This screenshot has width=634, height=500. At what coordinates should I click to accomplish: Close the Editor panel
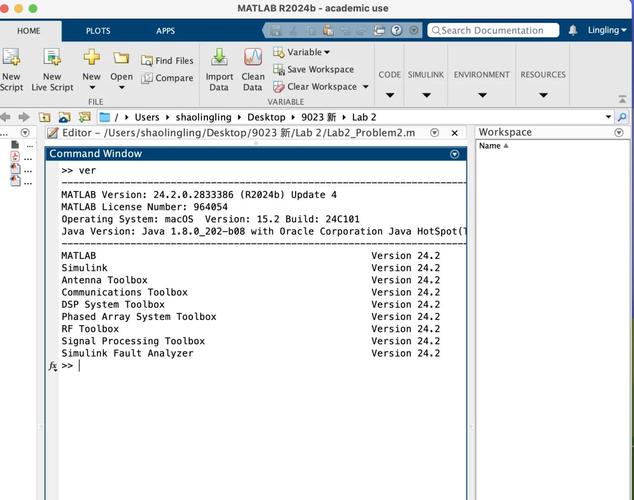click(x=454, y=133)
